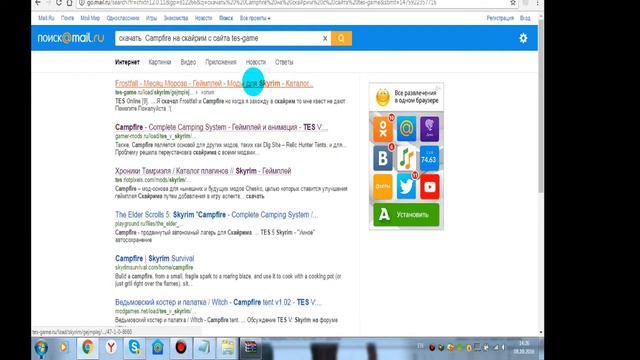Open Ведьмовский костер и палатка result
This screenshot has width=640, height=360.
click(x=218, y=302)
